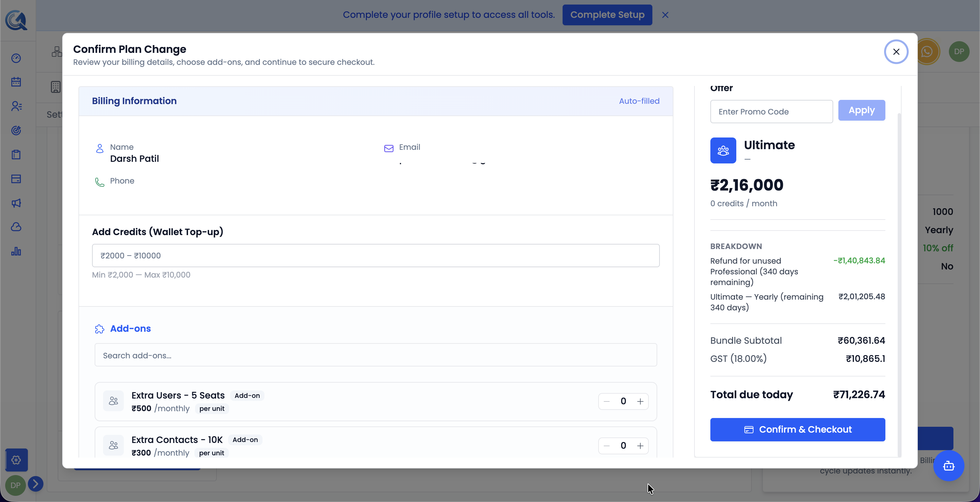
Task: Open the dashboard gauge icon in sidebar
Action: click(16, 58)
